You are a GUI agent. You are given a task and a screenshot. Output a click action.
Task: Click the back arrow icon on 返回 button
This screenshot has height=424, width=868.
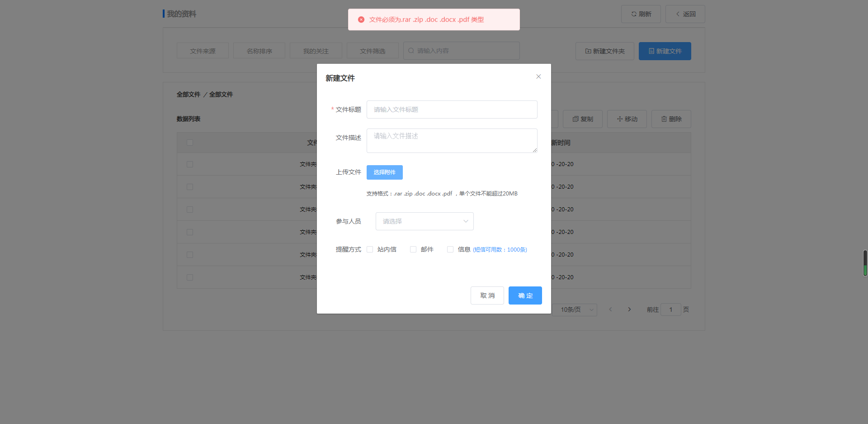[677, 14]
